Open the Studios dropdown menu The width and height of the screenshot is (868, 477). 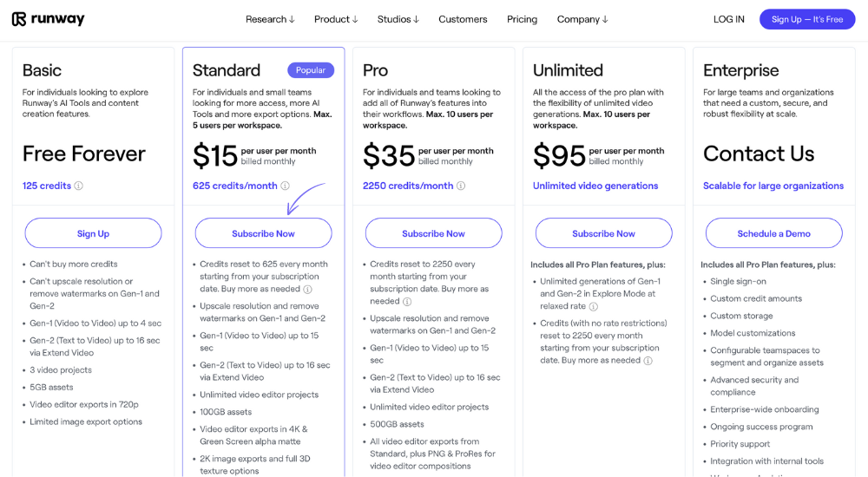pos(398,19)
